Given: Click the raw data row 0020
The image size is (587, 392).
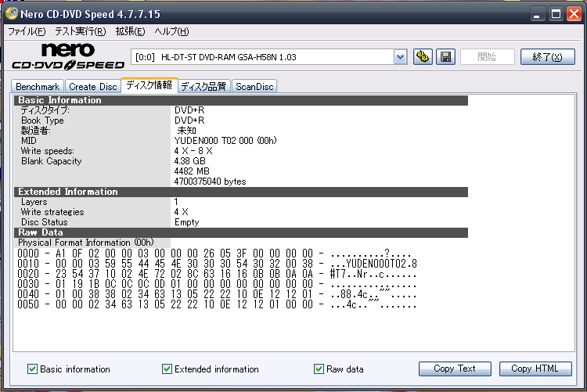Looking at the screenshot, I should coord(217,274).
